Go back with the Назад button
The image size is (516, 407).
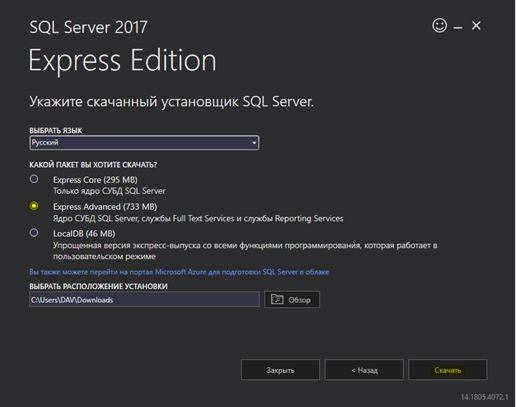[364, 370]
